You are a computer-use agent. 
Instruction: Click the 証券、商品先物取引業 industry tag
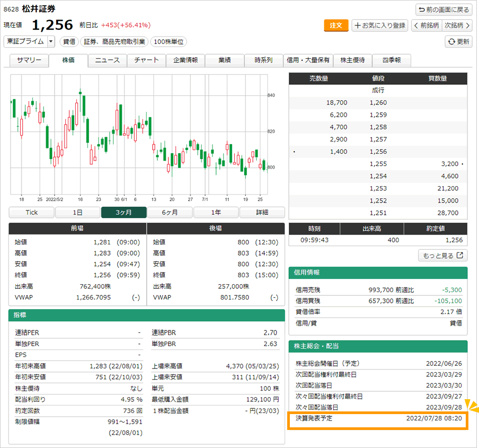point(114,41)
